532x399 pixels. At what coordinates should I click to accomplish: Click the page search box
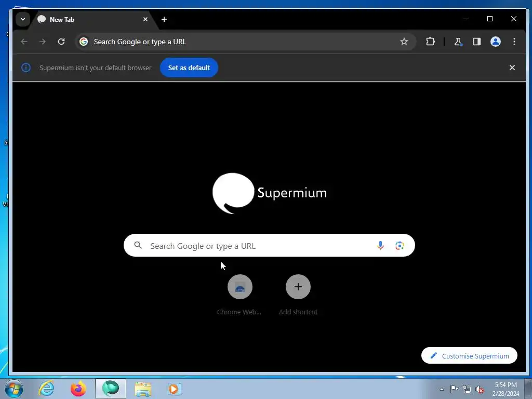pos(269,245)
